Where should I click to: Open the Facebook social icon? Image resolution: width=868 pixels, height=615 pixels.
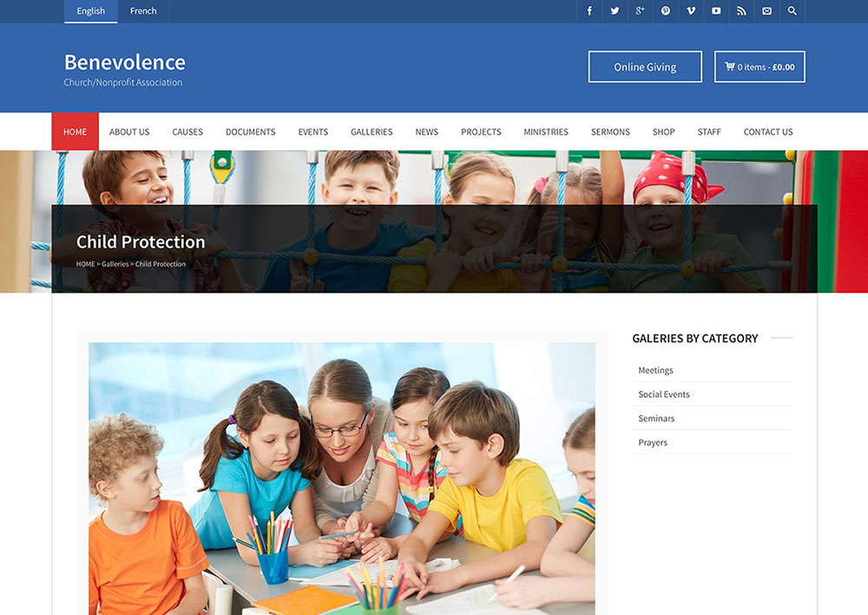tap(589, 11)
